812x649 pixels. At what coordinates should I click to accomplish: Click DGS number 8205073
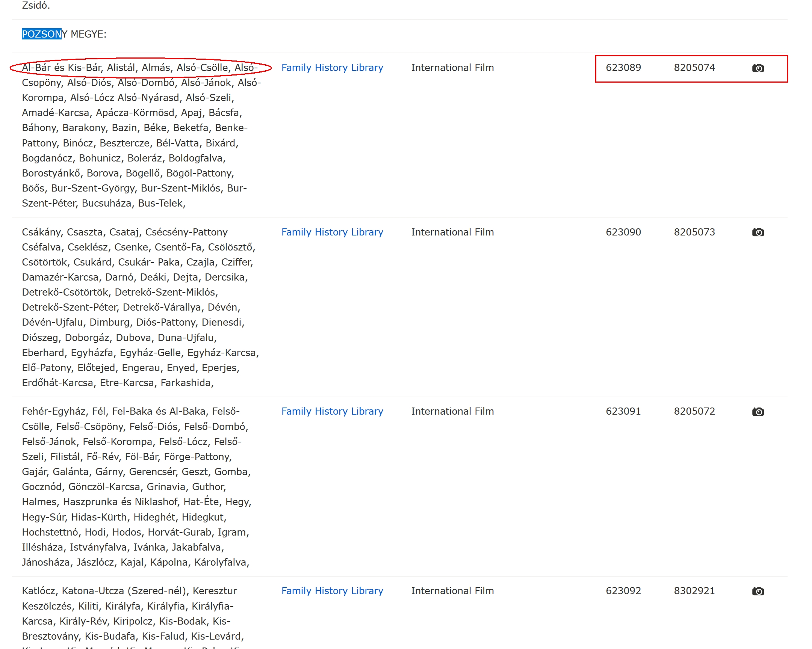pos(694,232)
